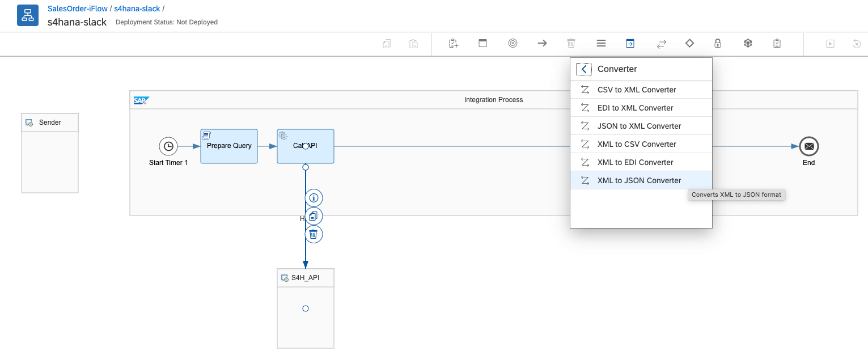Image resolution: width=868 pixels, height=355 pixels.
Task: Choose CSV to XML Converter
Action: point(641,90)
